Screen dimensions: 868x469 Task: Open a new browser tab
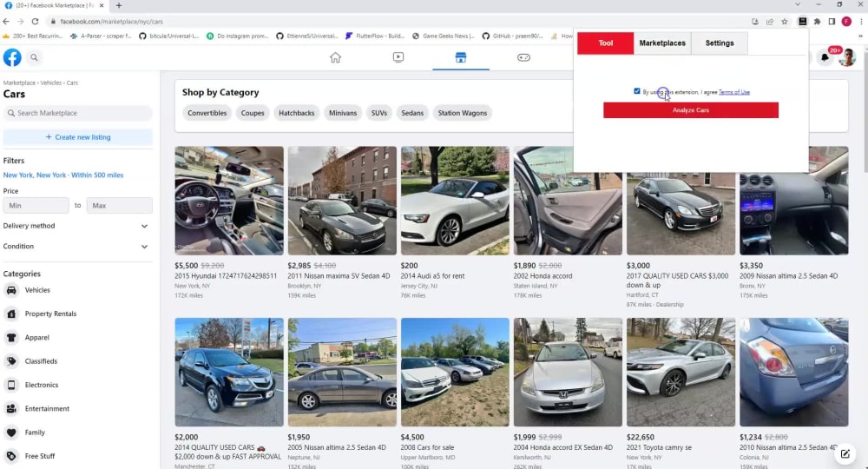[118, 5]
